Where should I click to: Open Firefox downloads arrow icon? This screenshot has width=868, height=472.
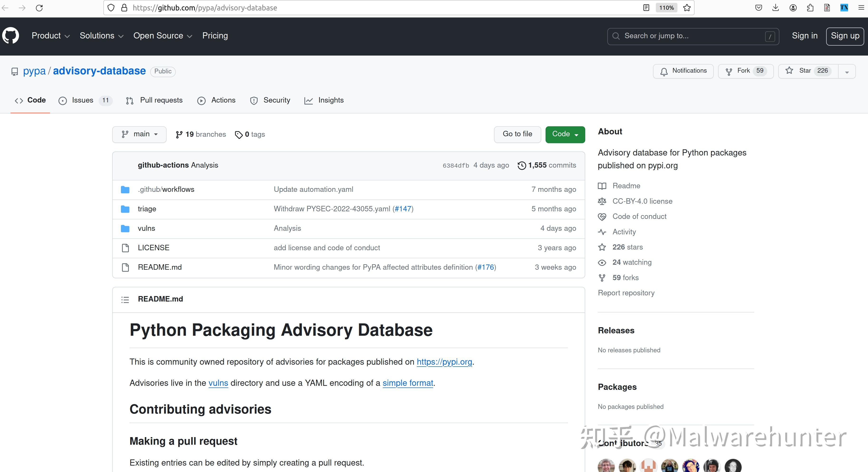(x=775, y=8)
